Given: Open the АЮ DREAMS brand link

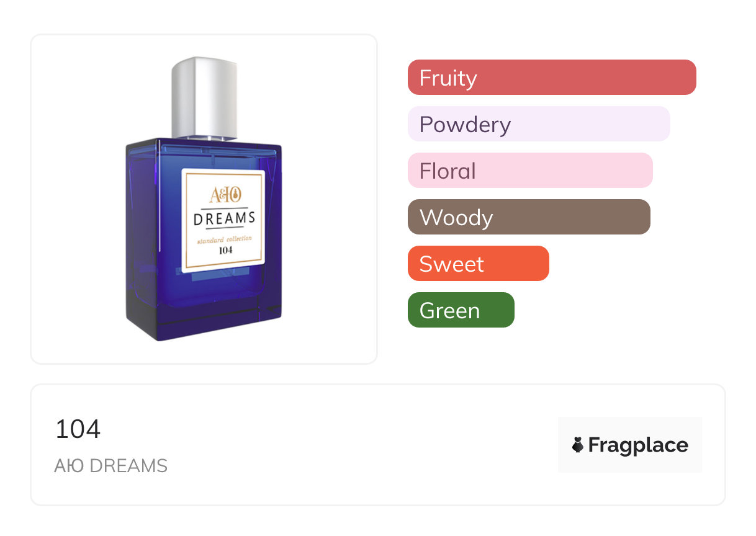Looking at the screenshot, I should tap(111, 465).
